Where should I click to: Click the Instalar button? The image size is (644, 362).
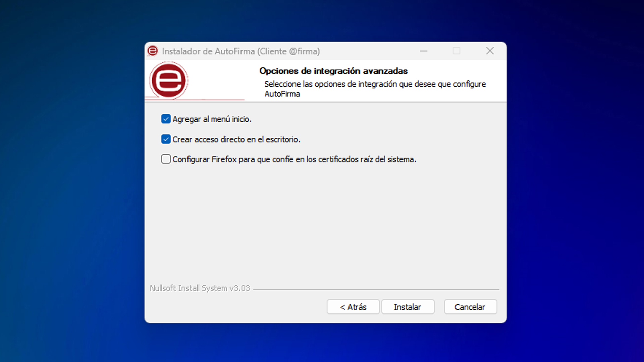(x=408, y=307)
